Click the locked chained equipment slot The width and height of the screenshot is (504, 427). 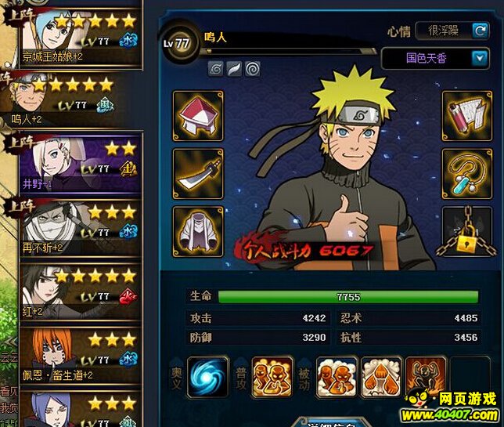466,232
